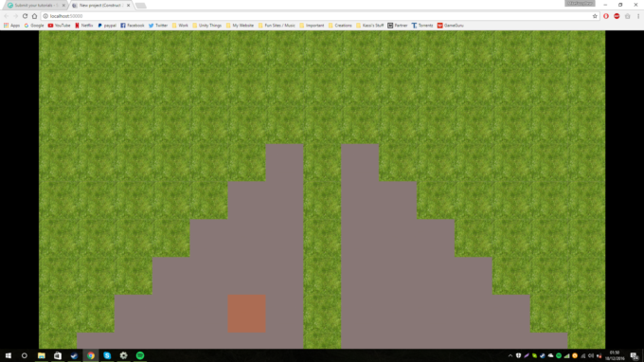Open Skype from the taskbar
The image size is (644, 362).
coord(107,355)
